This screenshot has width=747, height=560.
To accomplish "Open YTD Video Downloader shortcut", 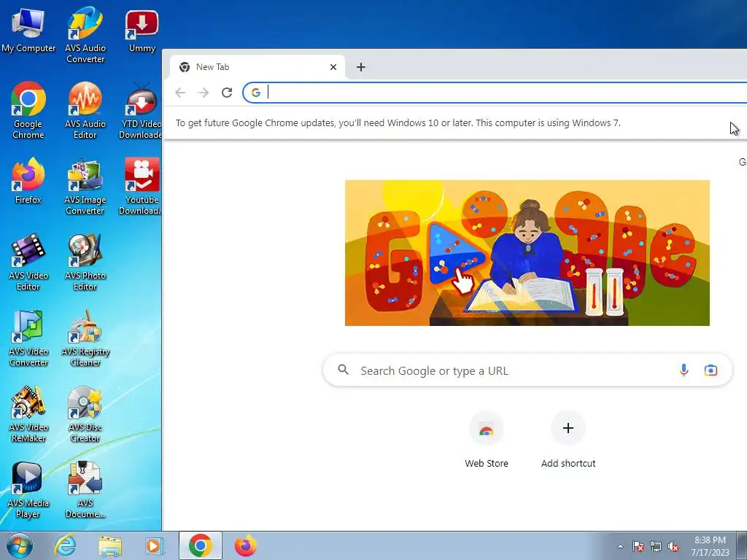I will pos(141,111).
